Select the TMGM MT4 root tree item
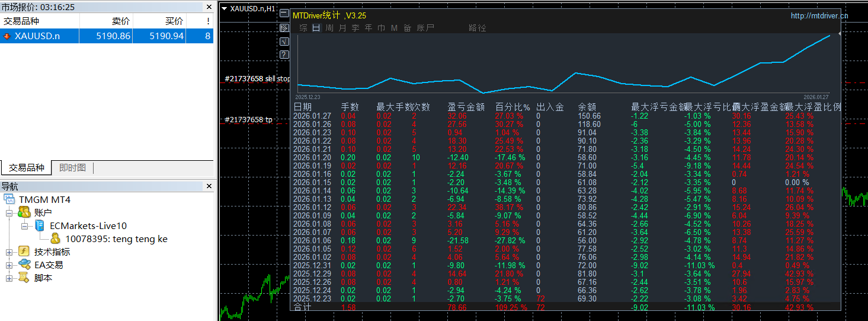 click(44, 199)
